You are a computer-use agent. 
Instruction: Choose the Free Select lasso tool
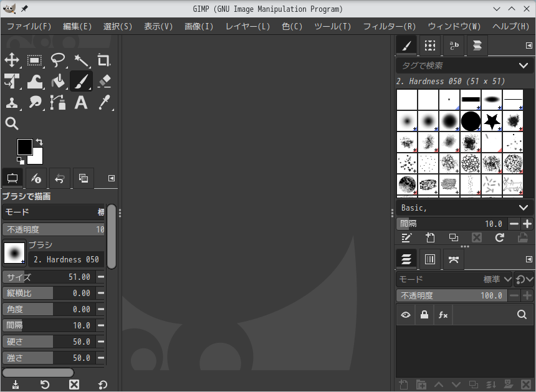point(58,60)
